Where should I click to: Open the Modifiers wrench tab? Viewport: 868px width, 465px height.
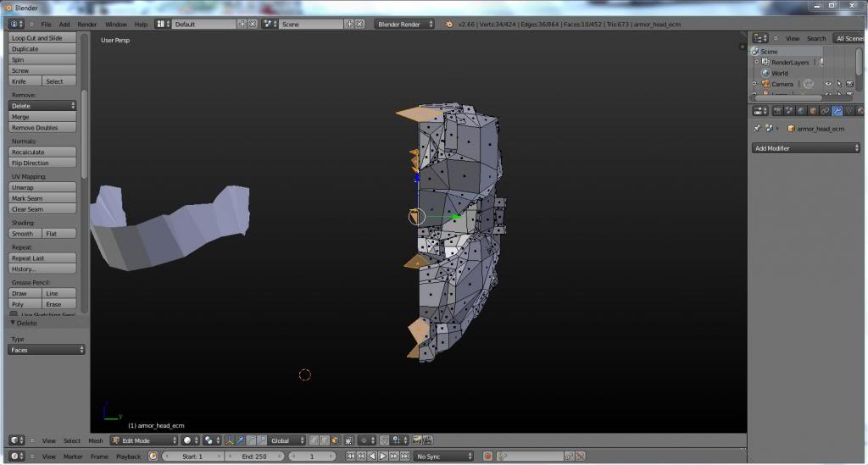click(837, 111)
